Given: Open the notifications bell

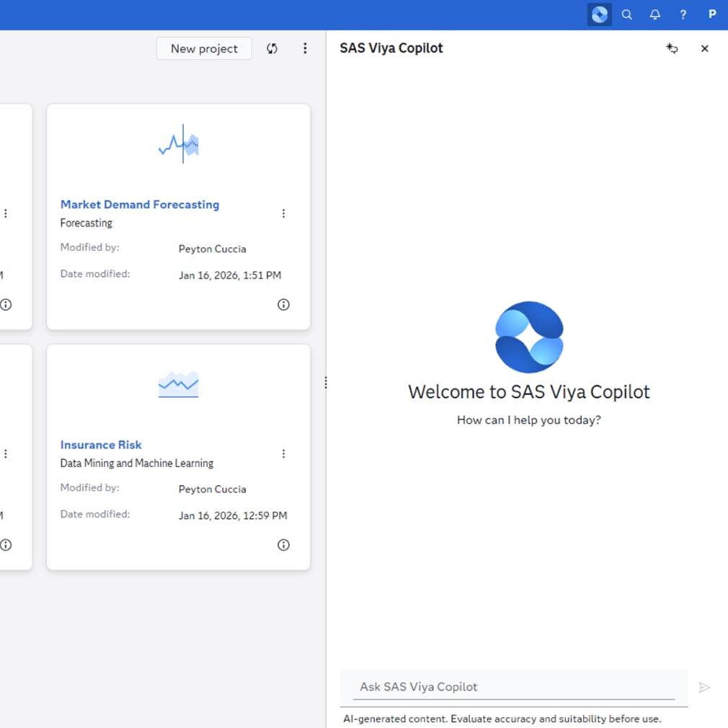Looking at the screenshot, I should click(x=655, y=14).
